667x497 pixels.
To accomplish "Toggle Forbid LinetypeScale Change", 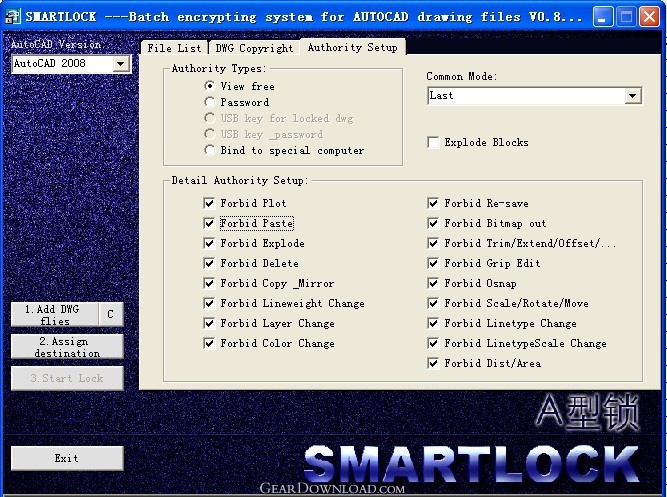I will pyautogui.click(x=433, y=343).
